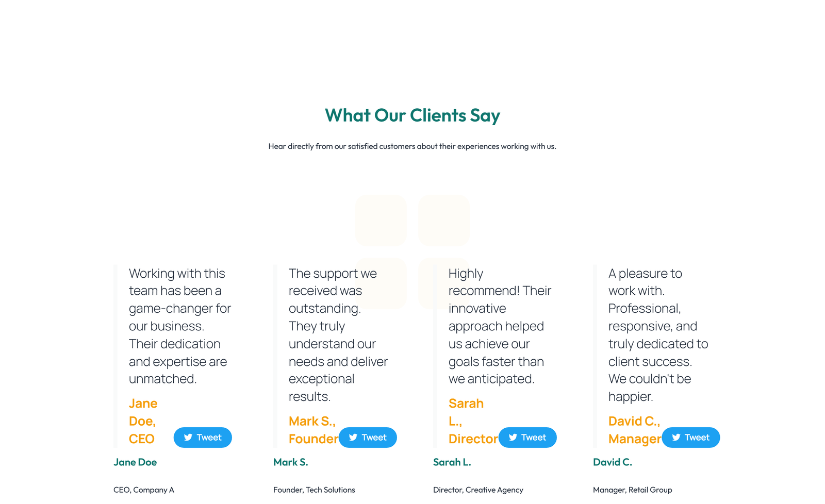Click the "Manager, Retail Group" role text

coord(632,490)
